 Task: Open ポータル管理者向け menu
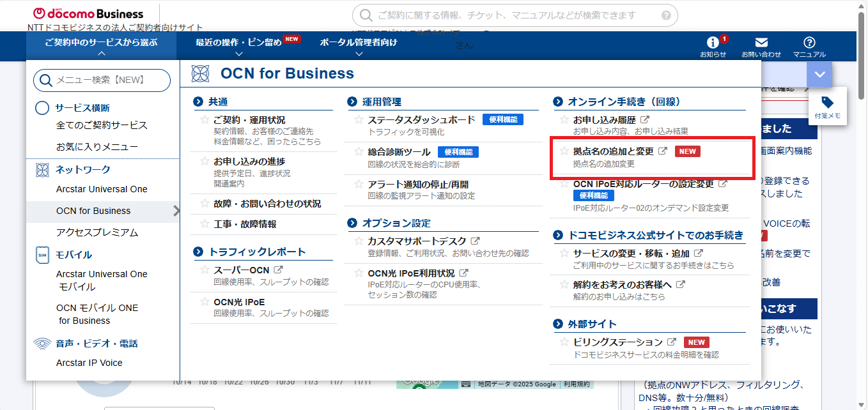pyautogui.click(x=358, y=43)
